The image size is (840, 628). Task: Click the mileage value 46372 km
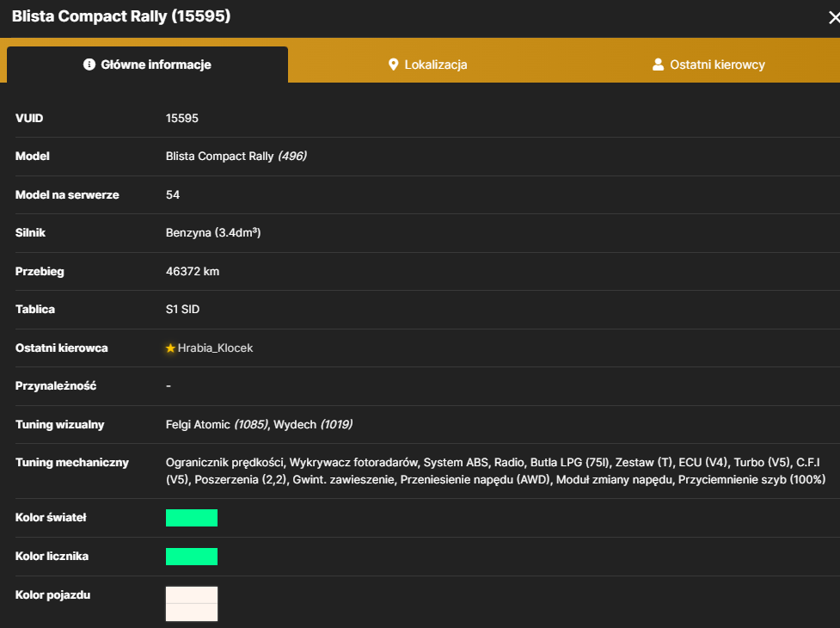[x=193, y=271]
